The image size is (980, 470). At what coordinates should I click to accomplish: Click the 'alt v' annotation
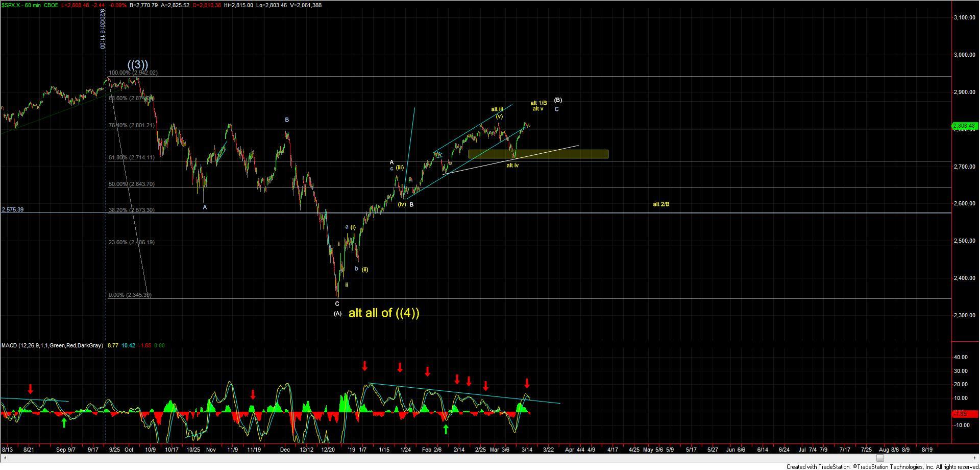(x=537, y=109)
